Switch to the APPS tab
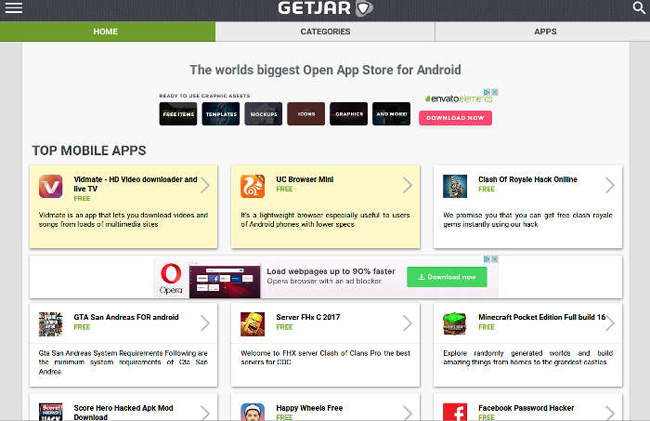This screenshot has width=650, height=421. 545,31
